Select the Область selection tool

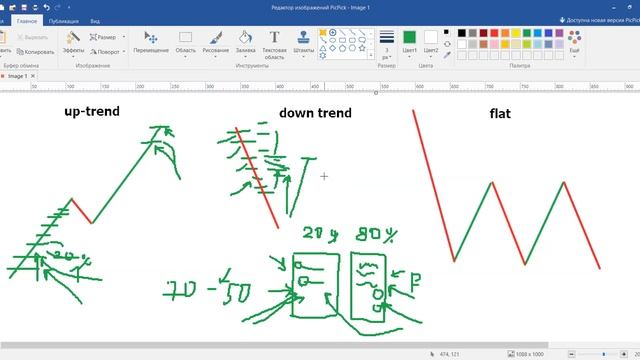[185, 42]
